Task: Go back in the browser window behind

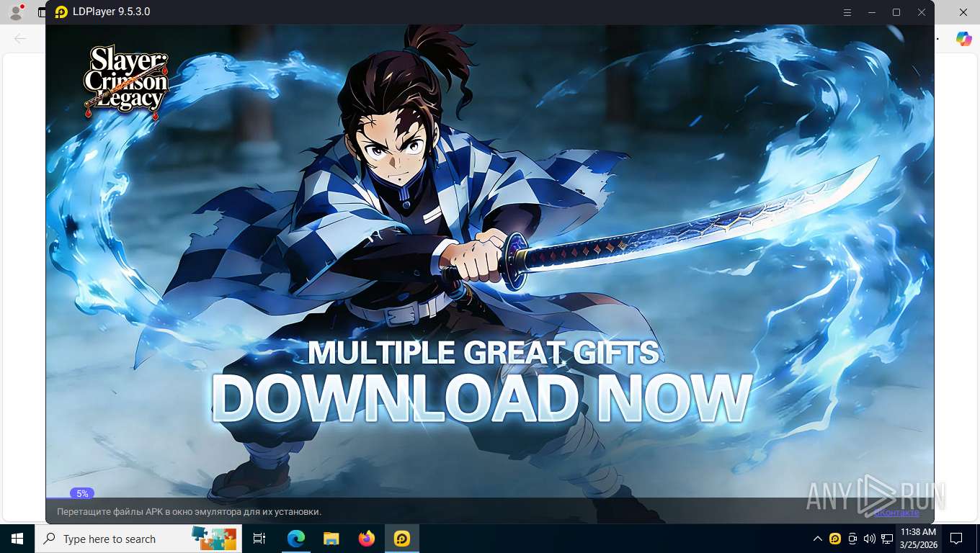Action: pyautogui.click(x=20, y=38)
